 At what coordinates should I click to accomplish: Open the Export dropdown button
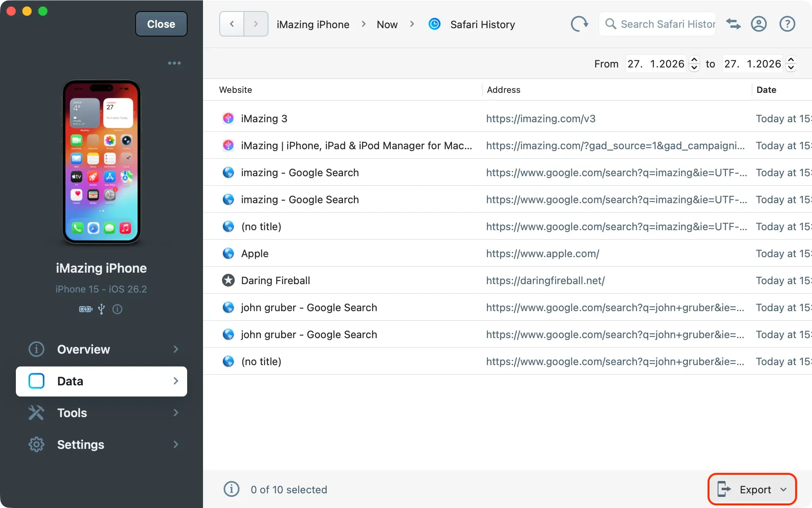point(752,489)
